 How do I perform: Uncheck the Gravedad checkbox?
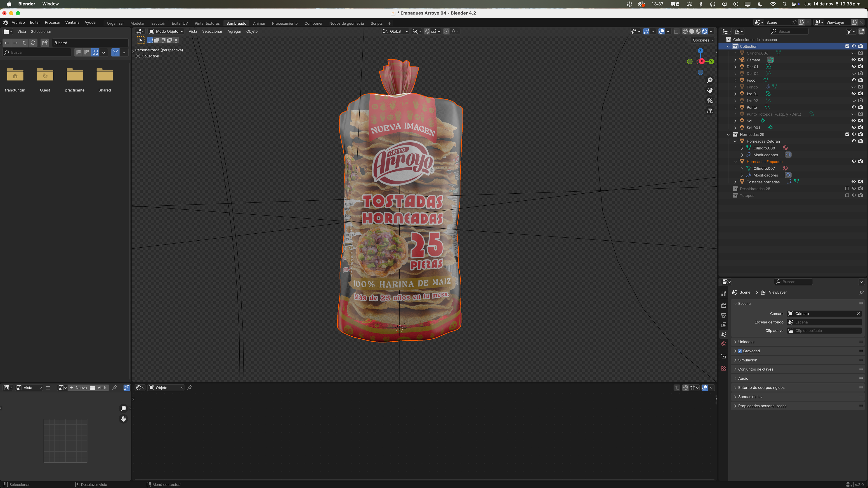coord(740,351)
